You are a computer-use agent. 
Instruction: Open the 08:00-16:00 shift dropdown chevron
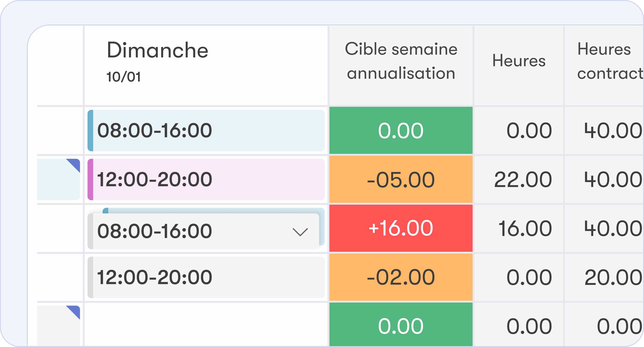(x=300, y=232)
